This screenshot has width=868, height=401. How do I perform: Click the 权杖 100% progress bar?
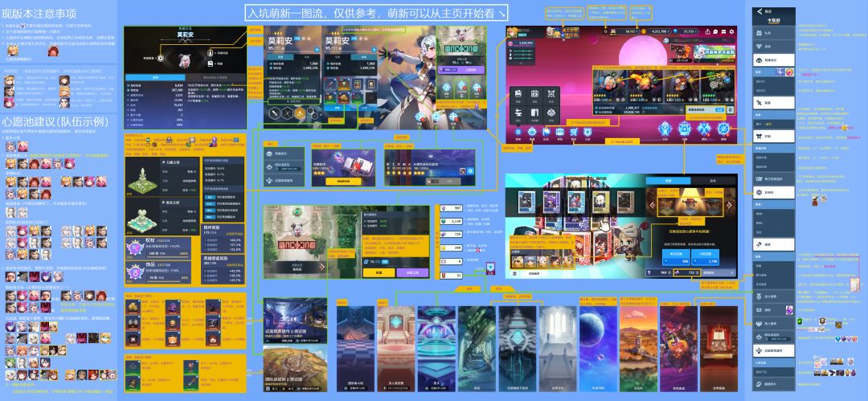point(168,257)
